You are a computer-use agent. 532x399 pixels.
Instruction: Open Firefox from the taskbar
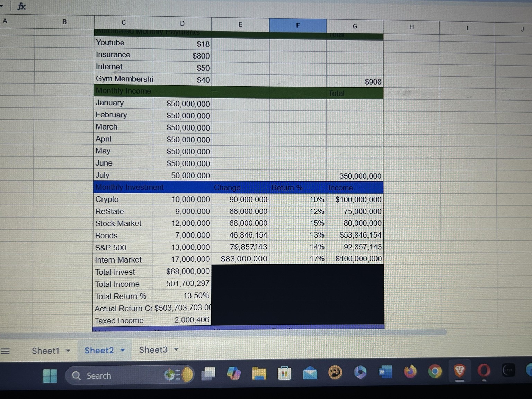pos(410,372)
